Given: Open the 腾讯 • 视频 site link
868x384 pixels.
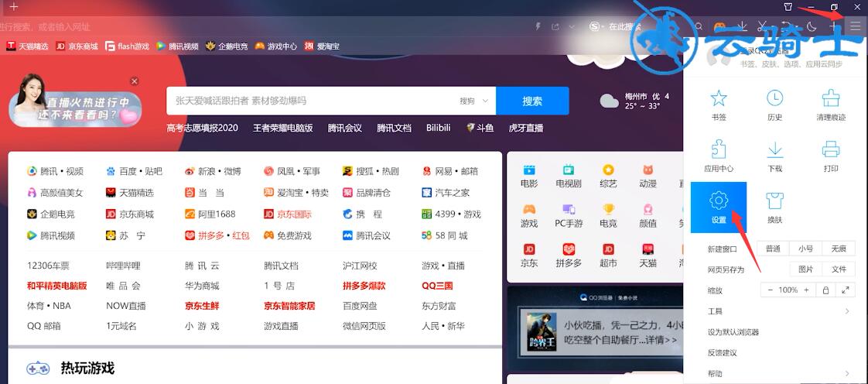Looking at the screenshot, I should 55,171.
